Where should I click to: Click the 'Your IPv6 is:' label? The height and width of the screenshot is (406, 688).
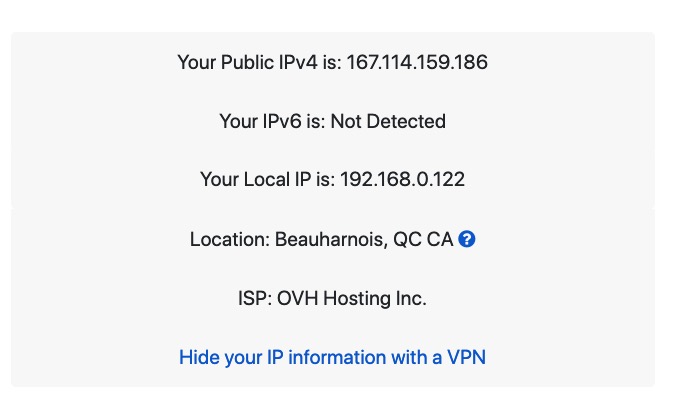pyautogui.click(x=272, y=122)
